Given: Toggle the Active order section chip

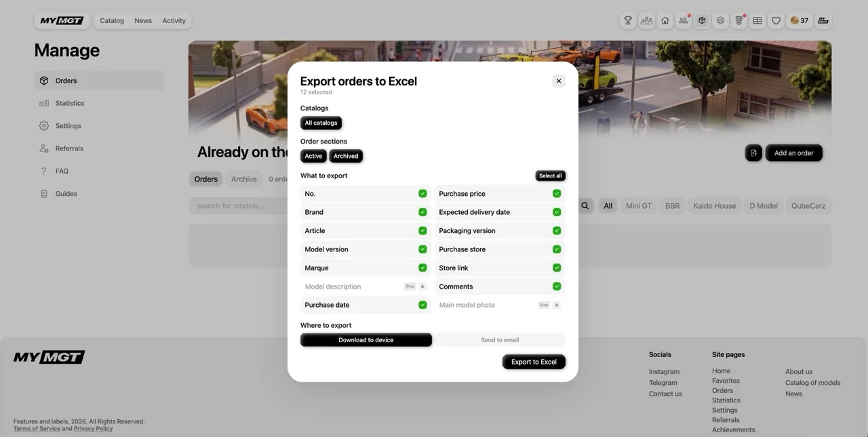Looking at the screenshot, I should pyautogui.click(x=313, y=156).
